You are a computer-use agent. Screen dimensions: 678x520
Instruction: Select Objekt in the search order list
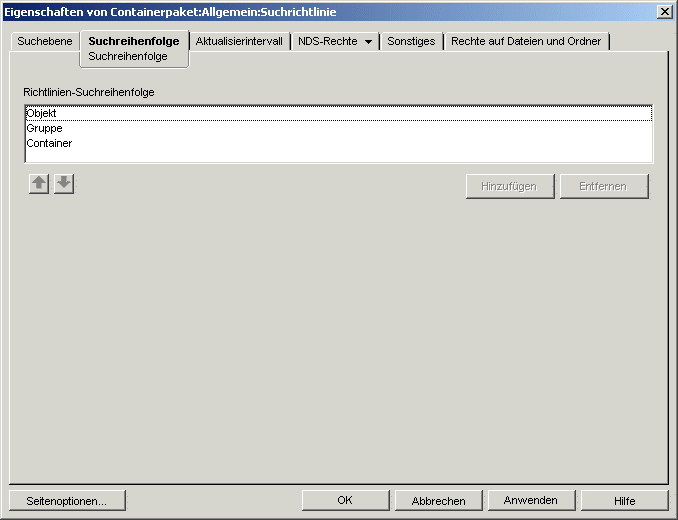[x=42, y=114]
